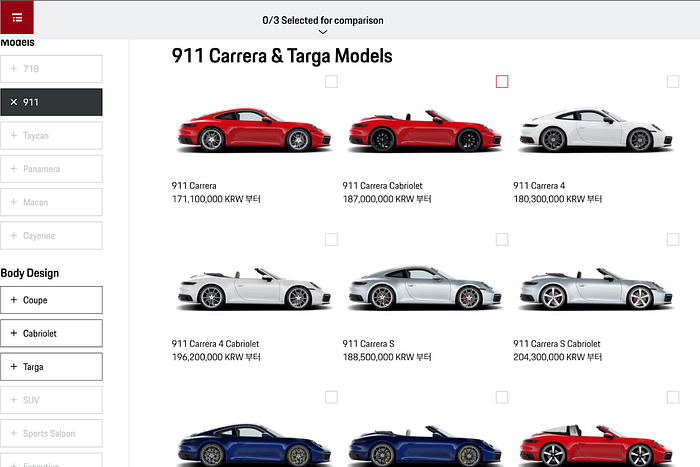The width and height of the screenshot is (700, 467).
Task: Select the 187,000,000 KRW price text
Action: 387,199
